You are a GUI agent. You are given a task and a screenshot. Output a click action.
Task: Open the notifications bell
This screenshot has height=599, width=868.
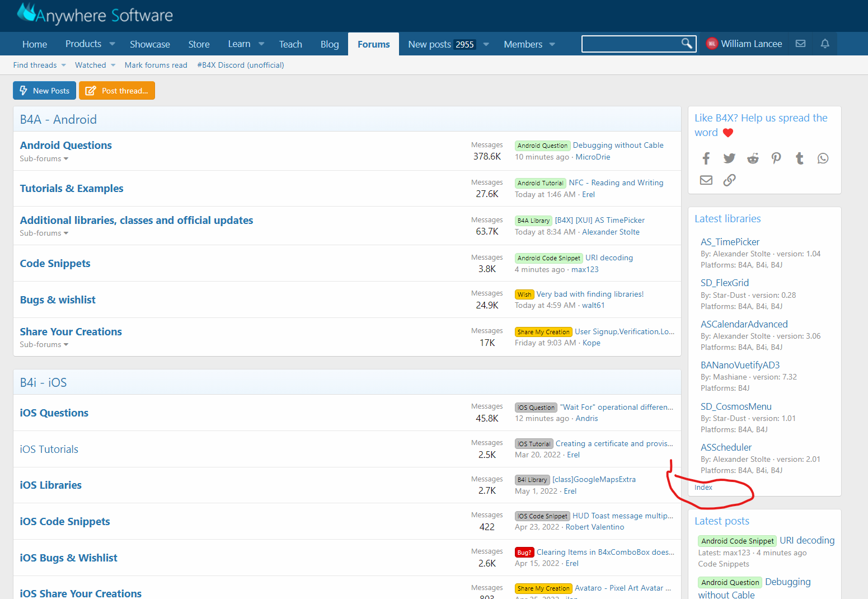coord(825,43)
